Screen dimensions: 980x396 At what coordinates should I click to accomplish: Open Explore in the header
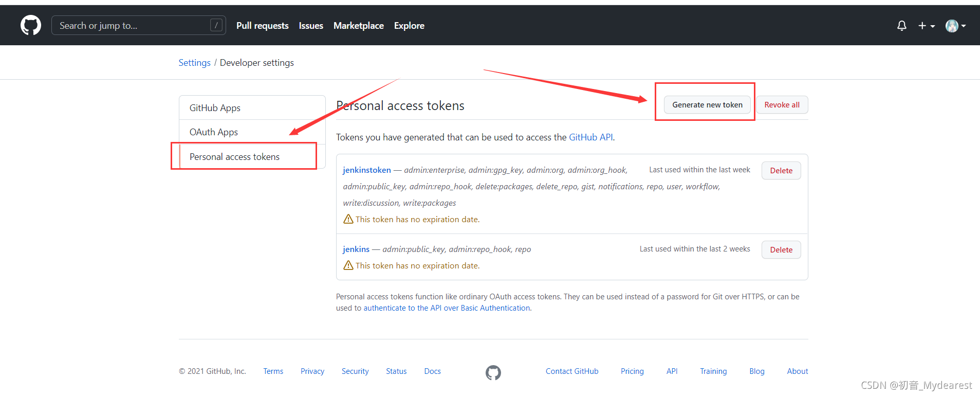pyautogui.click(x=409, y=26)
